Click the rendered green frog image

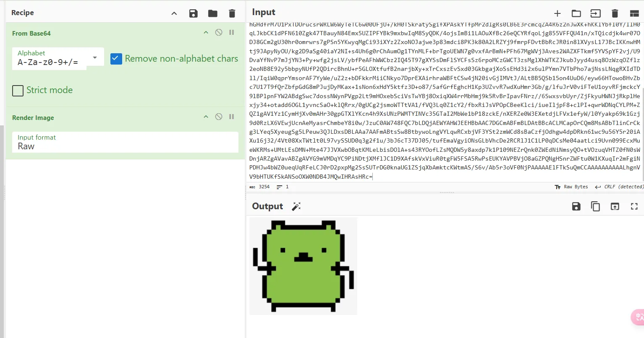point(303,266)
